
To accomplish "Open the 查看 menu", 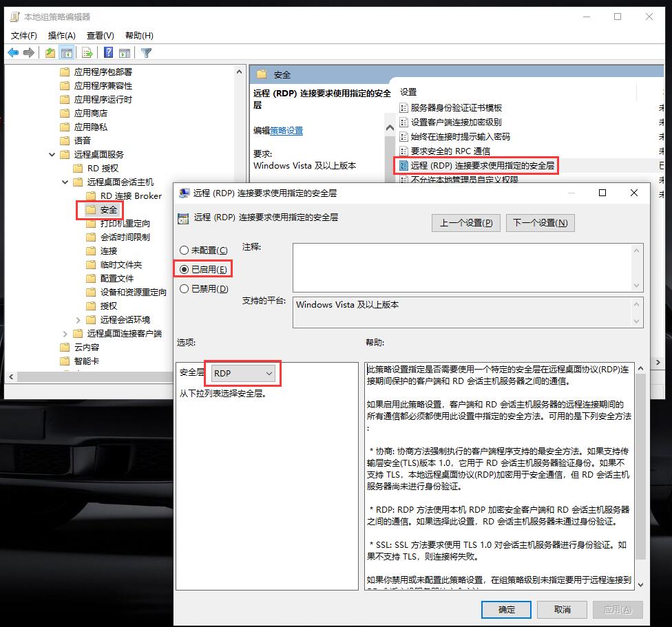I will click(100, 35).
